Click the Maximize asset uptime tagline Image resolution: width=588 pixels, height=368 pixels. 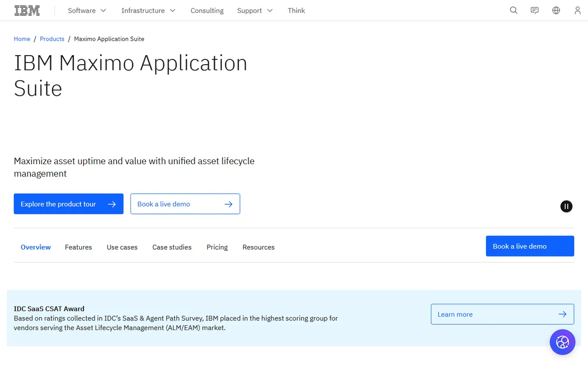134,167
